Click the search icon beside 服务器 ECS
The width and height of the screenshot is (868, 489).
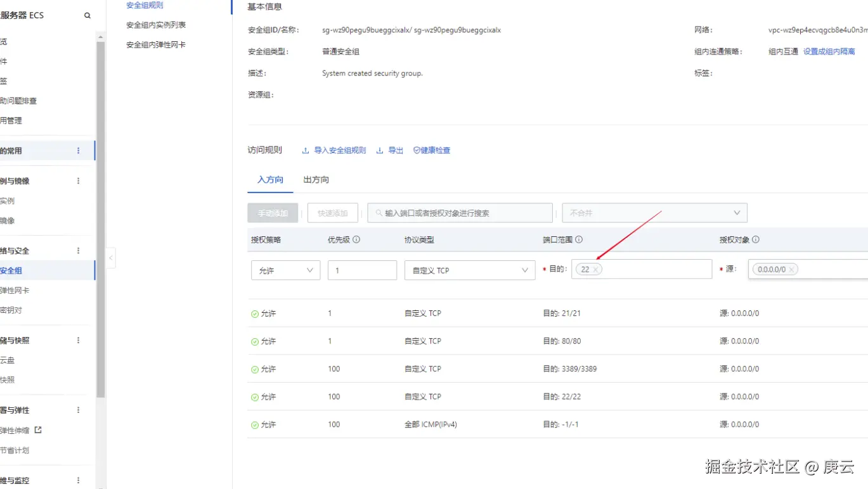point(87,15)
